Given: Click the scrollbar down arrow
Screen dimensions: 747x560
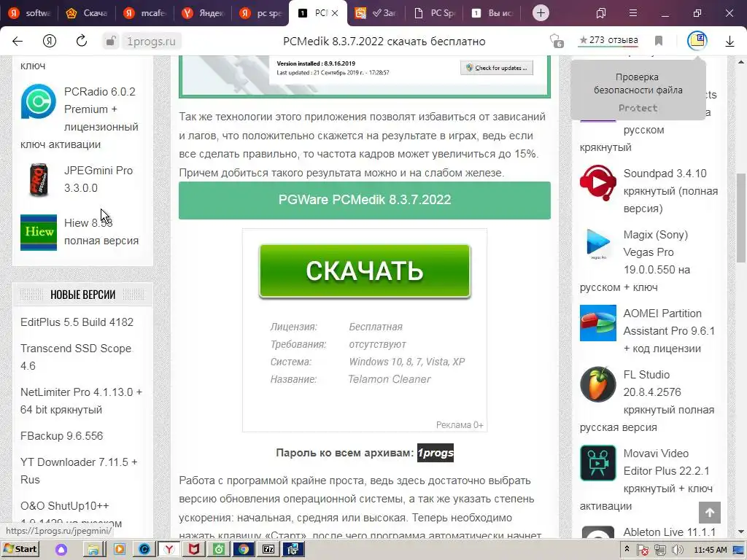Looking at the screenshot, I should 741,532.
